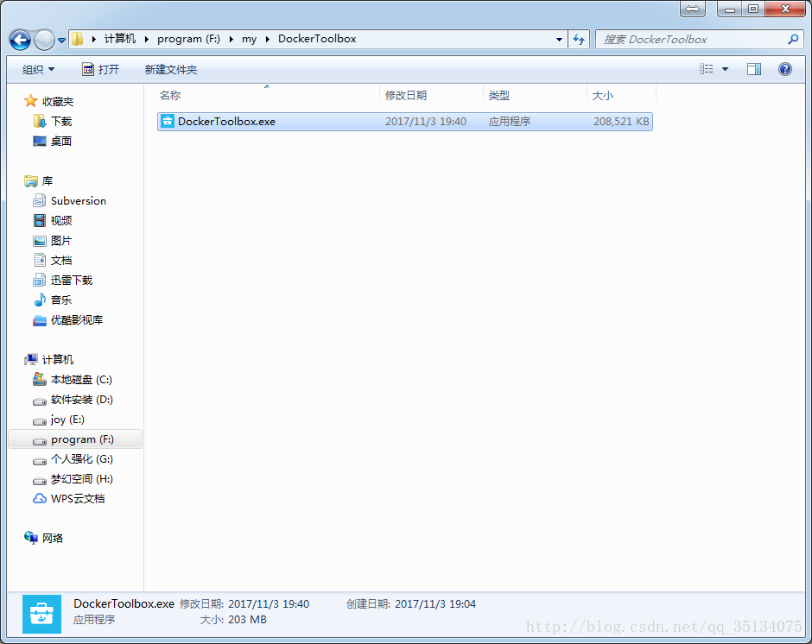The height and width of the screenshot is (644, 812).
Task: Expand arrow after 计算机 in breadcrumb
Action: tap(147, 39)
